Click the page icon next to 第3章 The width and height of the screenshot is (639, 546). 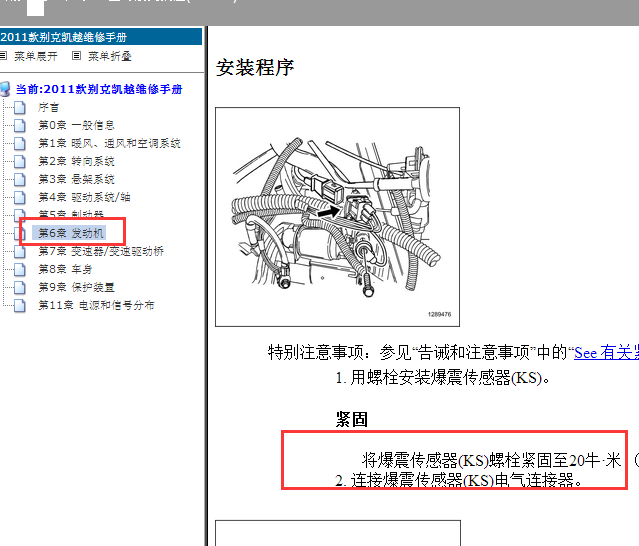[x=20, y=180]
